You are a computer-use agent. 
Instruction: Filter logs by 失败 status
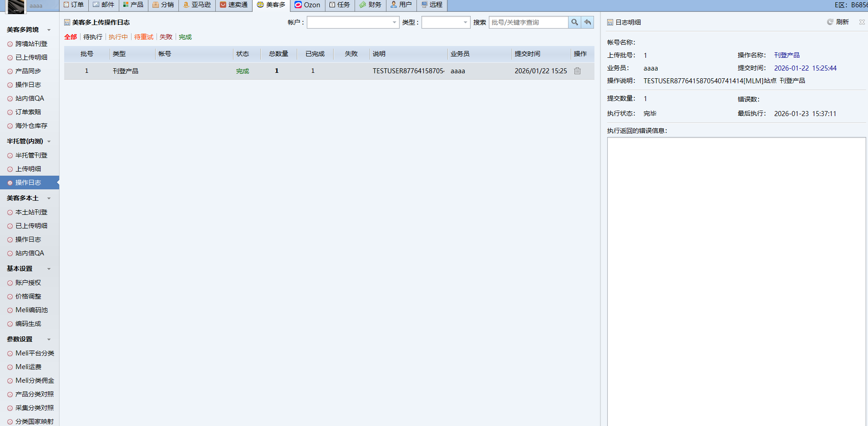pyautogui.click(x=166, y=37)
